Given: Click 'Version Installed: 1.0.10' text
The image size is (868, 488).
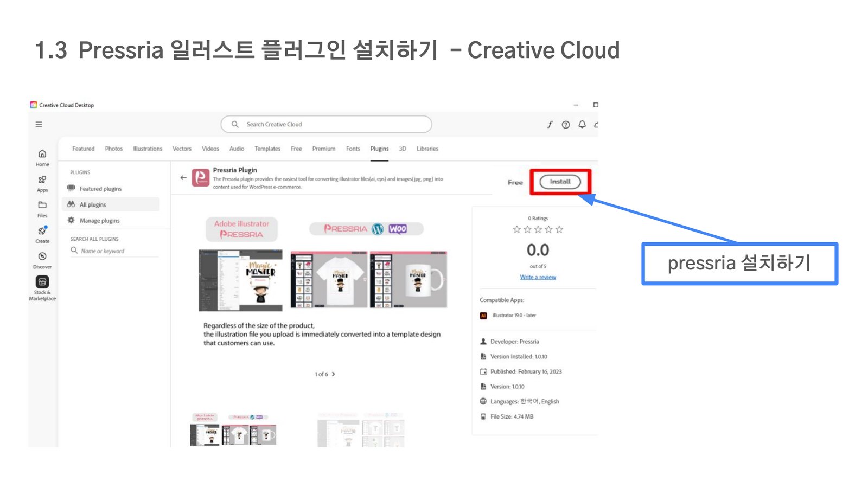Looking at the screenshot, I should click(x=519, y=357).
